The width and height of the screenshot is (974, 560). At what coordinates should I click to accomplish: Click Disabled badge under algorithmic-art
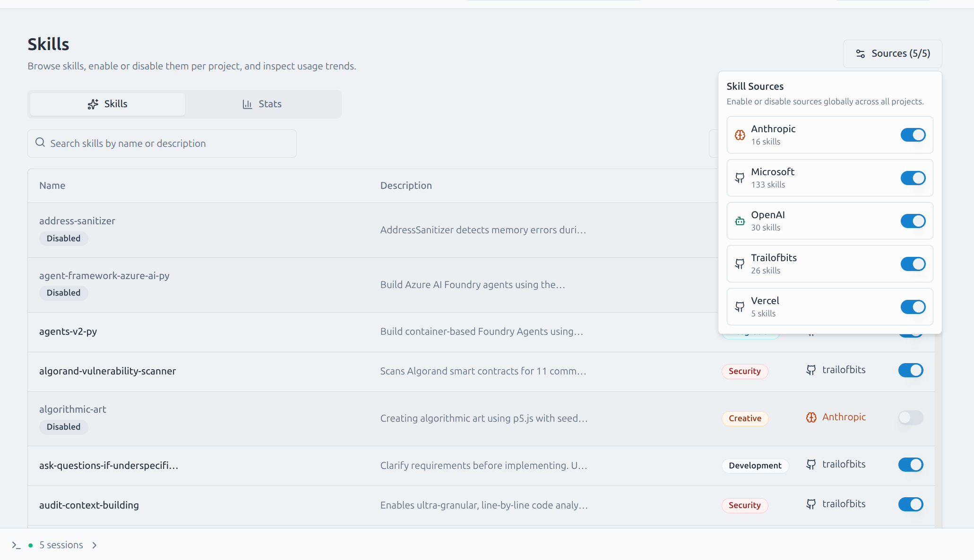point(63,427)
